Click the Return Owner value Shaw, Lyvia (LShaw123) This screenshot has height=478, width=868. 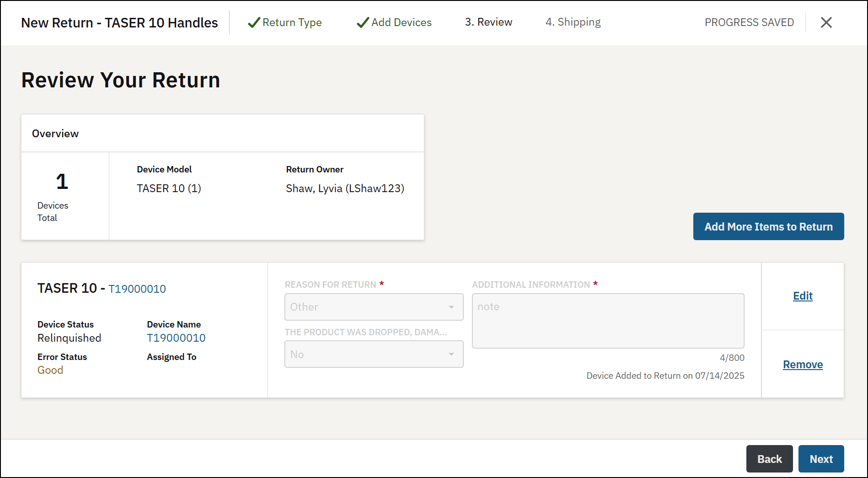[x=345, y=188]
